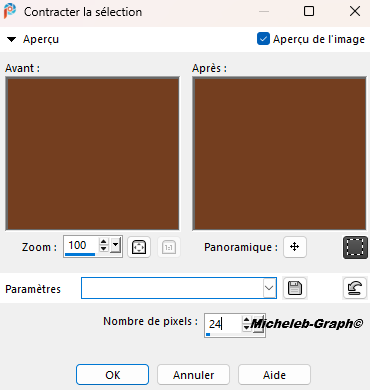Decrease the Zoom value with down arrow
Image resolution: width=370 pixels, height=390 pixels.
[x=104, y=249]
